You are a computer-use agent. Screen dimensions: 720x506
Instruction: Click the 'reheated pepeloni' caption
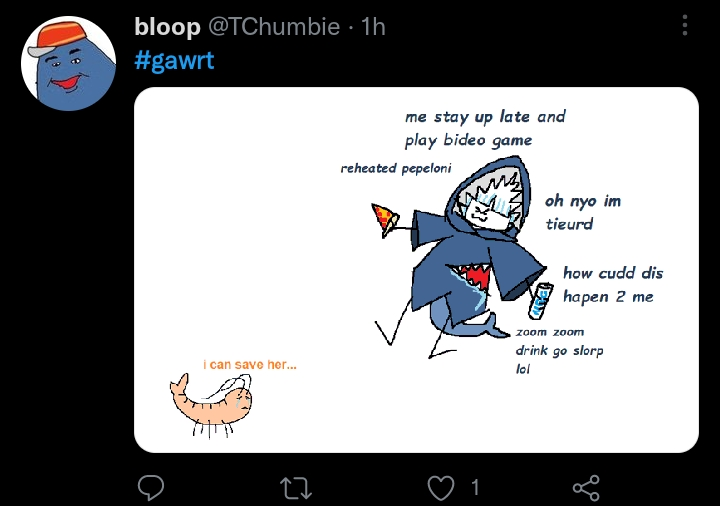[x=395, y=169]
